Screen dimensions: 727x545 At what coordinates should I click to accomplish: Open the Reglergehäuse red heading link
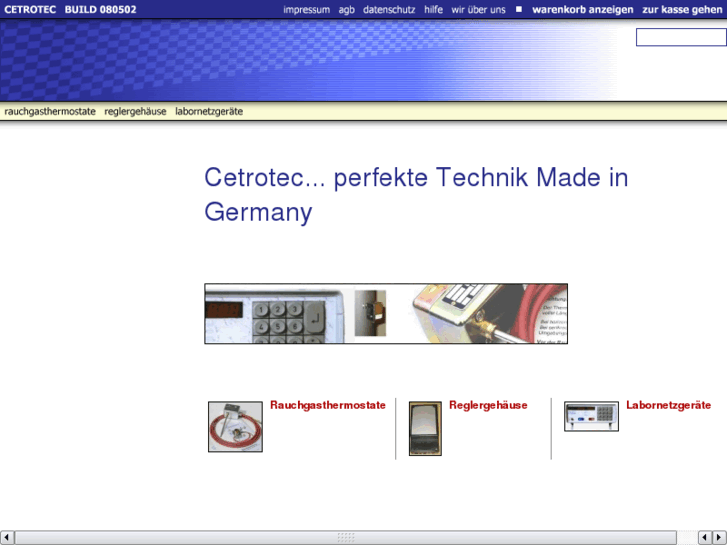click(488, 405)
